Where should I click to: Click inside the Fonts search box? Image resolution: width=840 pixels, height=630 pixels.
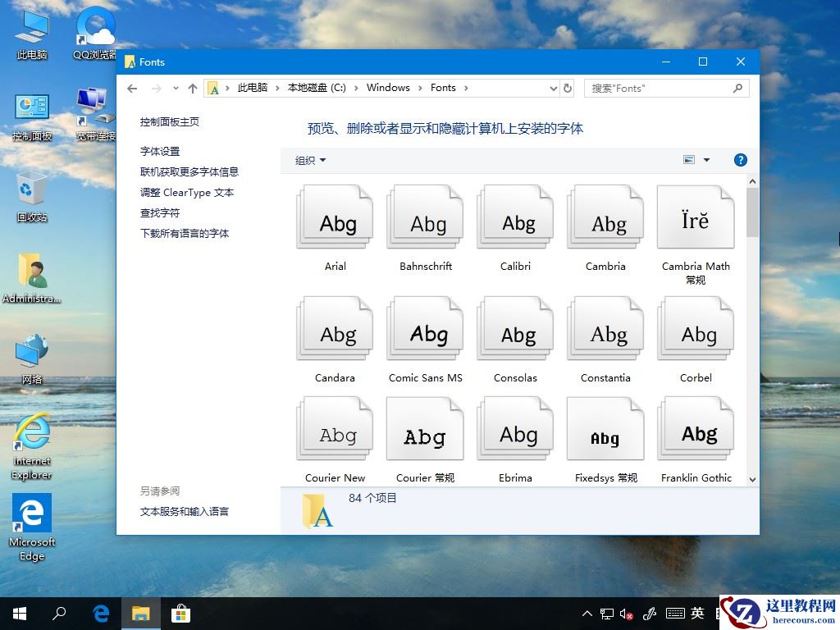tap(656, 88)
